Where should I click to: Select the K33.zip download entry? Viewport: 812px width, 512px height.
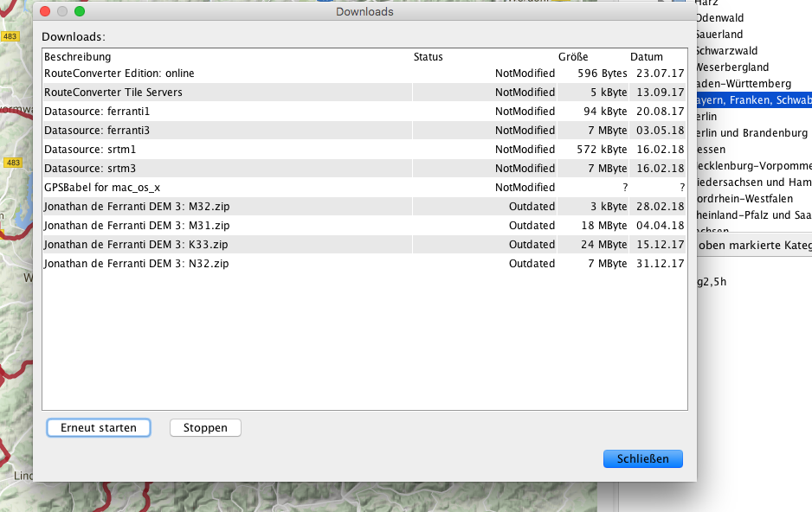click(136, 245)
